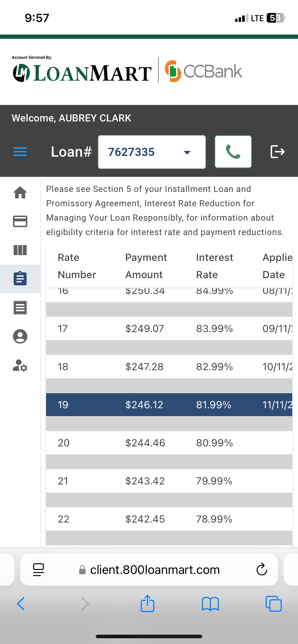Open the credit card payment icon
This screenshot has height=644, width=298.
coord(20,221)
